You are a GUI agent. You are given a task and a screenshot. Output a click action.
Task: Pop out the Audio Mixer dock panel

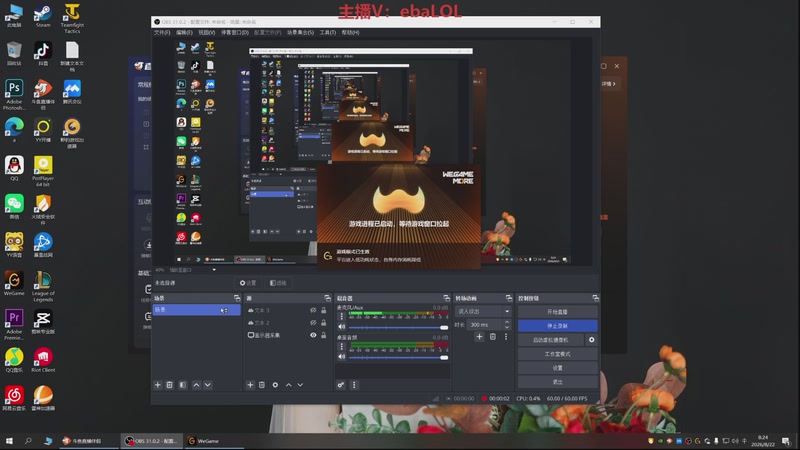(446, 298)
